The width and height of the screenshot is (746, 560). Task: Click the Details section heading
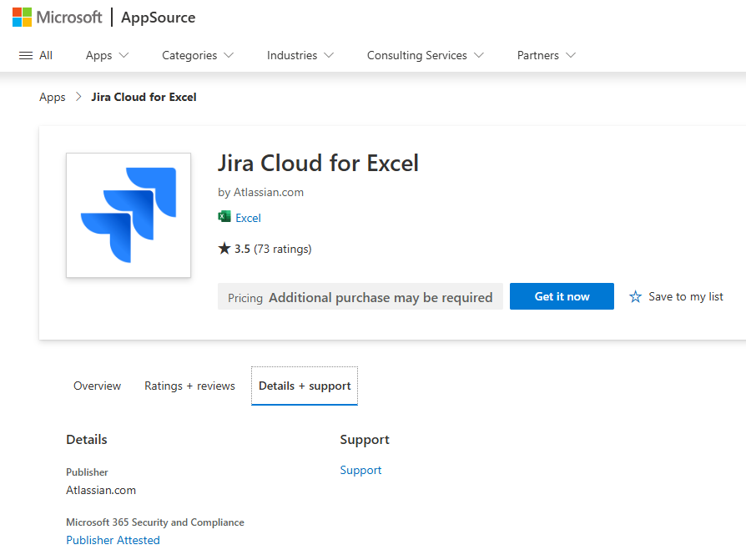[x=87, y=440]
